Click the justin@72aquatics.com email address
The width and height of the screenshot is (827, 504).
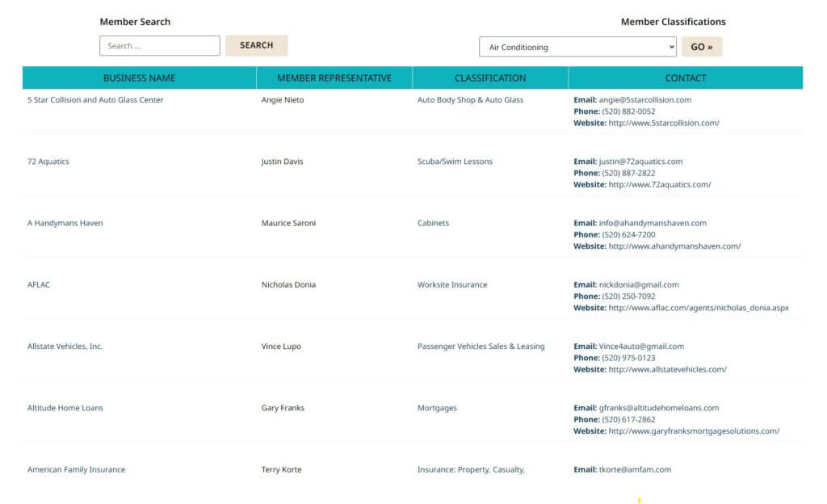640,162
